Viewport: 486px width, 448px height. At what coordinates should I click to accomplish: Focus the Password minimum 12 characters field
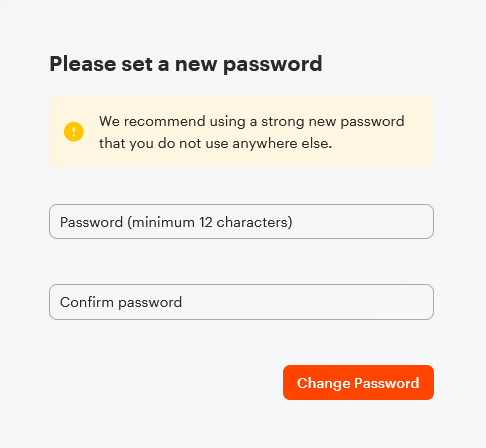tap(241, 222)
